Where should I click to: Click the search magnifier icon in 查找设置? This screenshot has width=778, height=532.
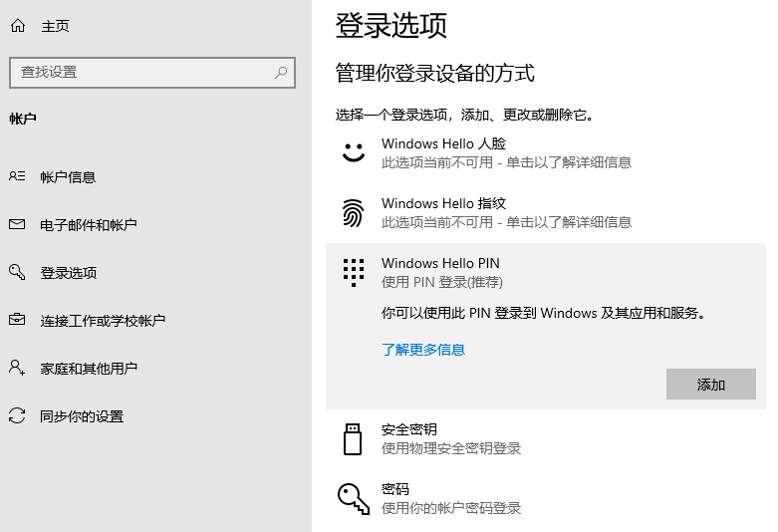pos(281,73)
